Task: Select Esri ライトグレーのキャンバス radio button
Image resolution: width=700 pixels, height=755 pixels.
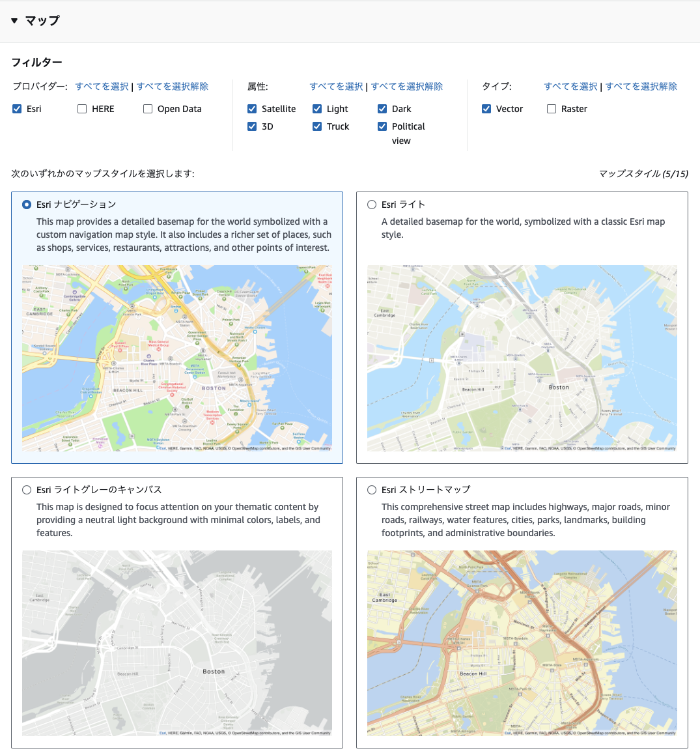Action: [27, 490]
